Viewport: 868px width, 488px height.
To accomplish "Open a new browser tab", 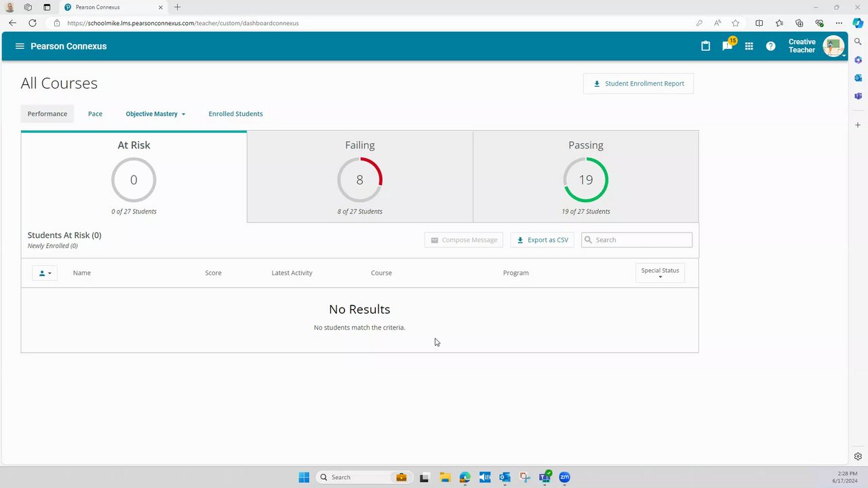I will click(x=178, y=7).
